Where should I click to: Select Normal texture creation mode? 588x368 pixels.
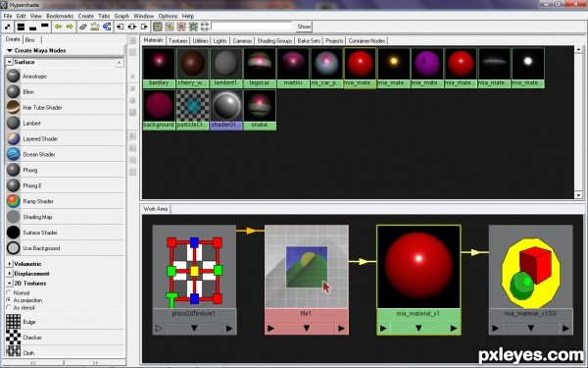pyautogui.click(x=9, y=292)
